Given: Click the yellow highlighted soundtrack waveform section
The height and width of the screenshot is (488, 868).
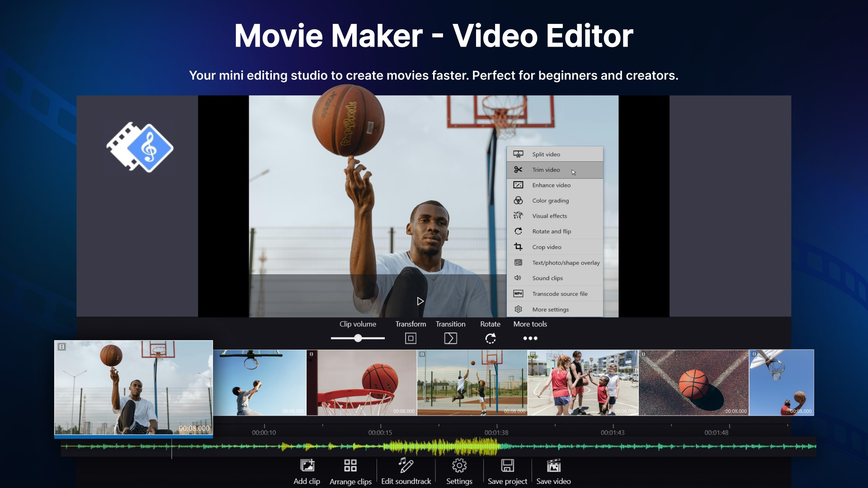Looking at the screenshot, I should (x=441, y=446).
